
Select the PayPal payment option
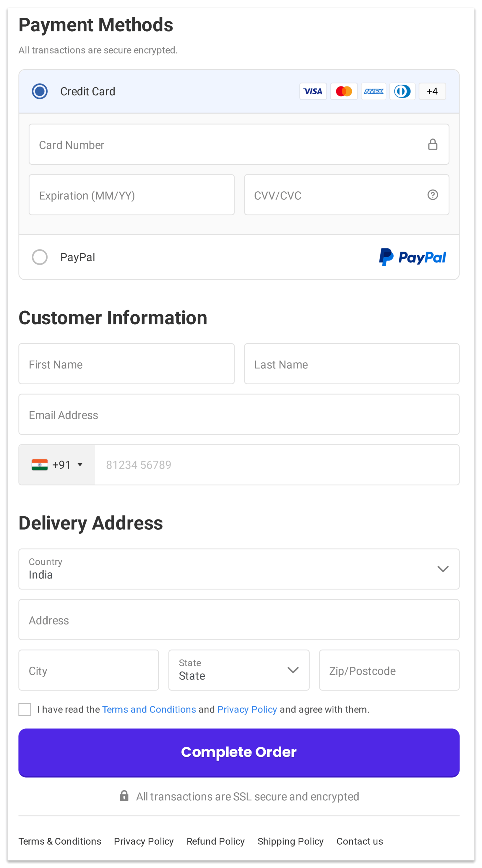39,257
